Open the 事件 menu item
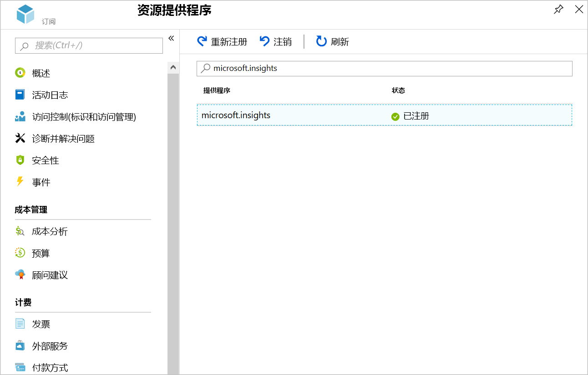The height and width of the screenshot is (375, 588). click(x=41, y=182)
